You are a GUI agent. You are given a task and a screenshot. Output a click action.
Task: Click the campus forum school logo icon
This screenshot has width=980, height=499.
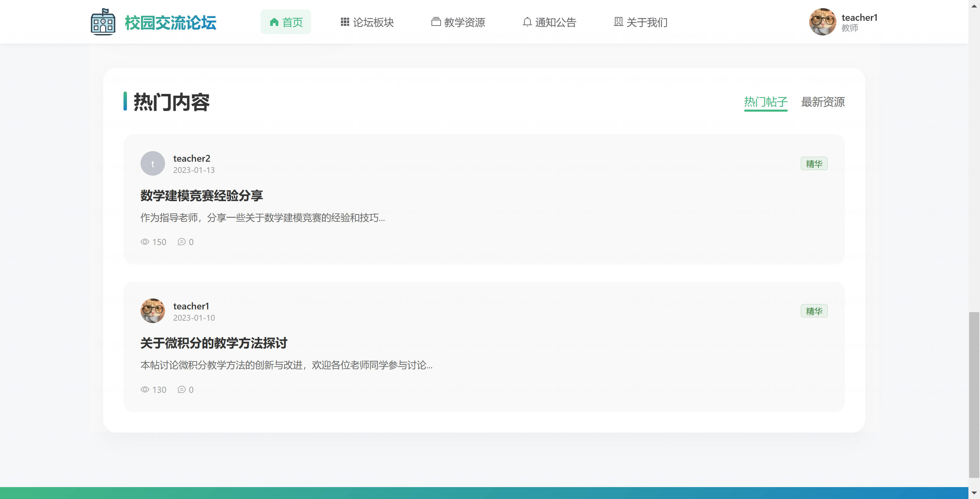click(103, 22)
